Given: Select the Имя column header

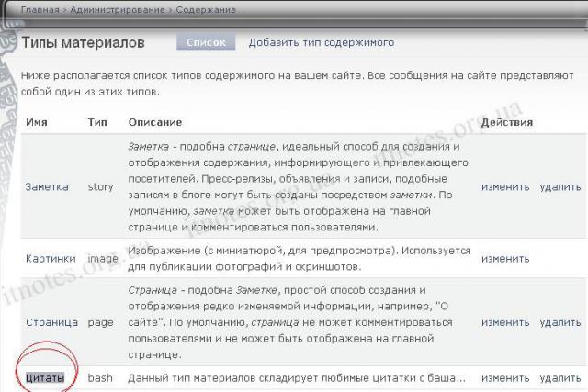Looking at the screenshot, I should [x=37, y=122].
